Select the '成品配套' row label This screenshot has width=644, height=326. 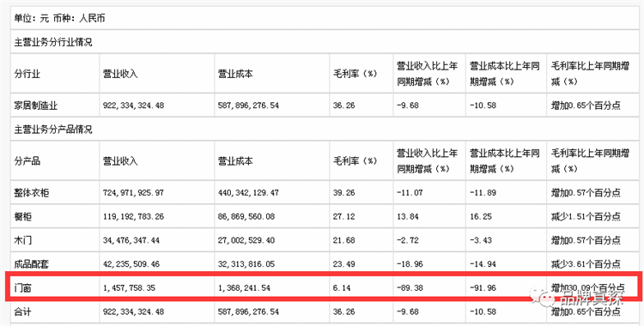pos(32,264)
